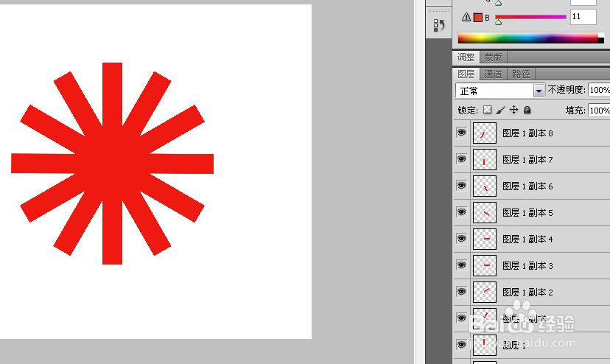Toggle lock transparent pixels icon

487,110
